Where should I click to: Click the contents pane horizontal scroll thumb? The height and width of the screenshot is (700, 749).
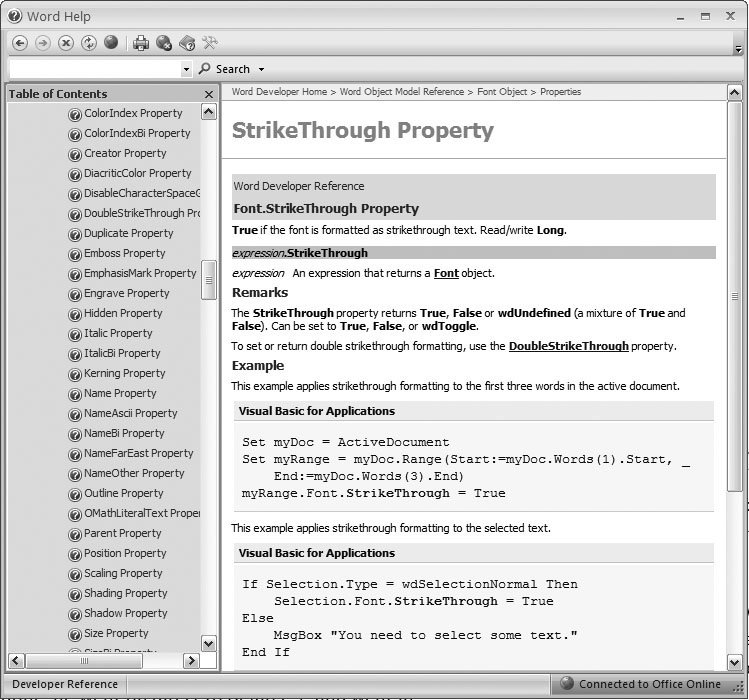coord(84,661)
